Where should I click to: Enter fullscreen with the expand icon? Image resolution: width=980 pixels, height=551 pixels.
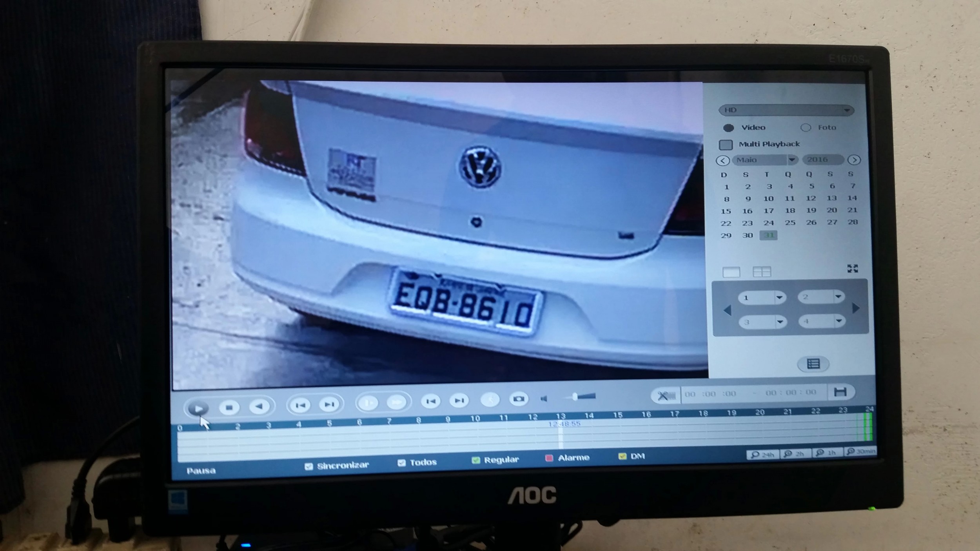point(853,268)
